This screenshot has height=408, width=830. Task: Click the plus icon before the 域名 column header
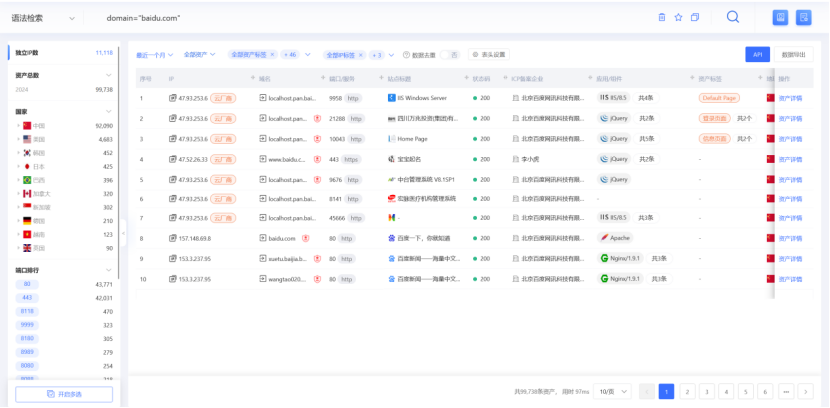pyautogui.click(x=253, y=78)
